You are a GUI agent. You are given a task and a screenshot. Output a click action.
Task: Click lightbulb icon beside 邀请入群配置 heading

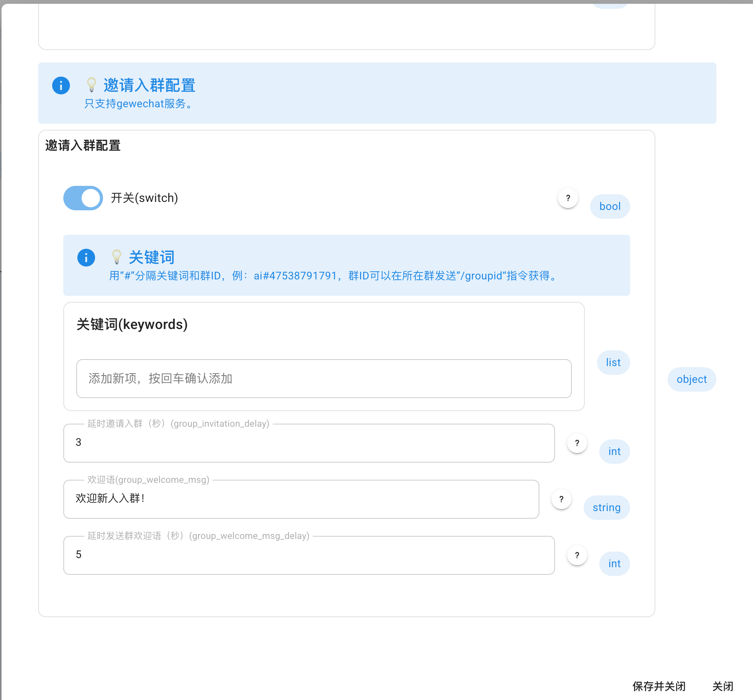pos(92,85)
